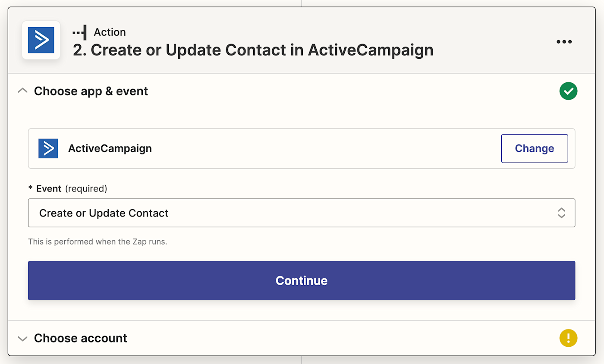The height and width of the screenshot is (364, 604).
Task: Click the step title Create or Update Contact
Action: 253,50
